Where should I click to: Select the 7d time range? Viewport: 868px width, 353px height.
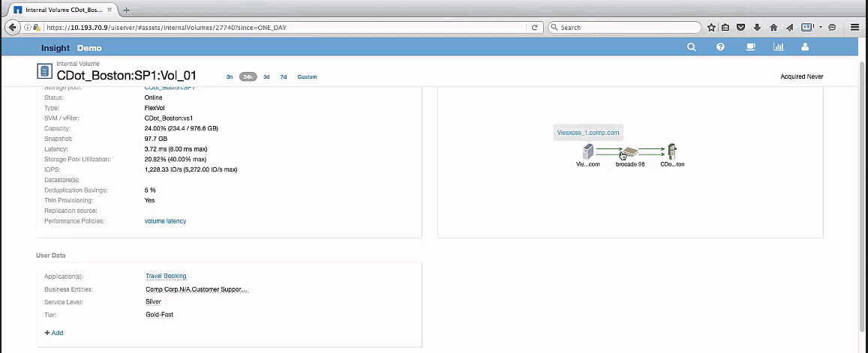(x=284, y=77)
